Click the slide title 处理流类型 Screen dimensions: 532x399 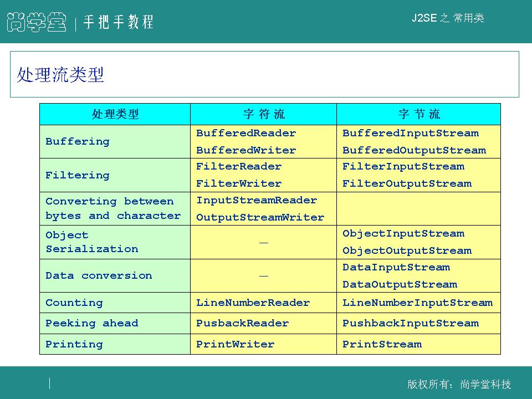60,75
